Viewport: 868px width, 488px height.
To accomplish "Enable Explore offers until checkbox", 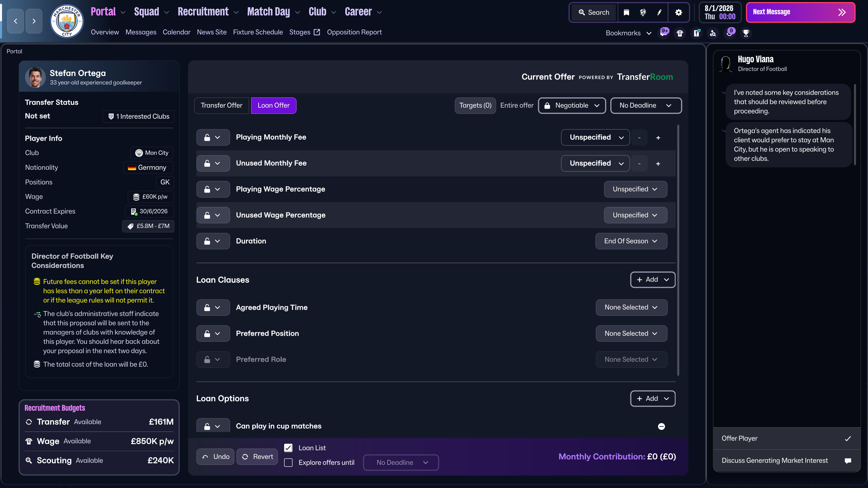I will coord(288,462).
